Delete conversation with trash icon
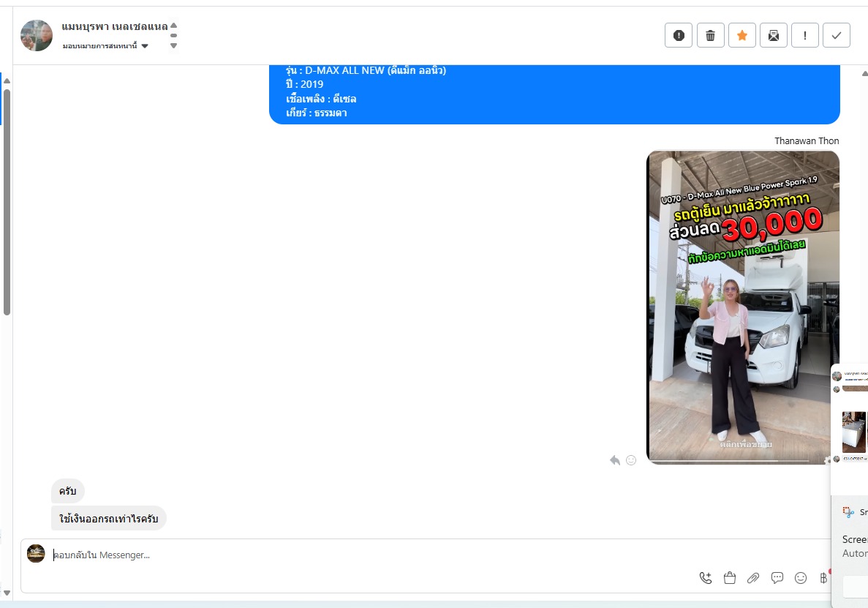Viewport: 868px width, 608px height. [x=710, y=35]
